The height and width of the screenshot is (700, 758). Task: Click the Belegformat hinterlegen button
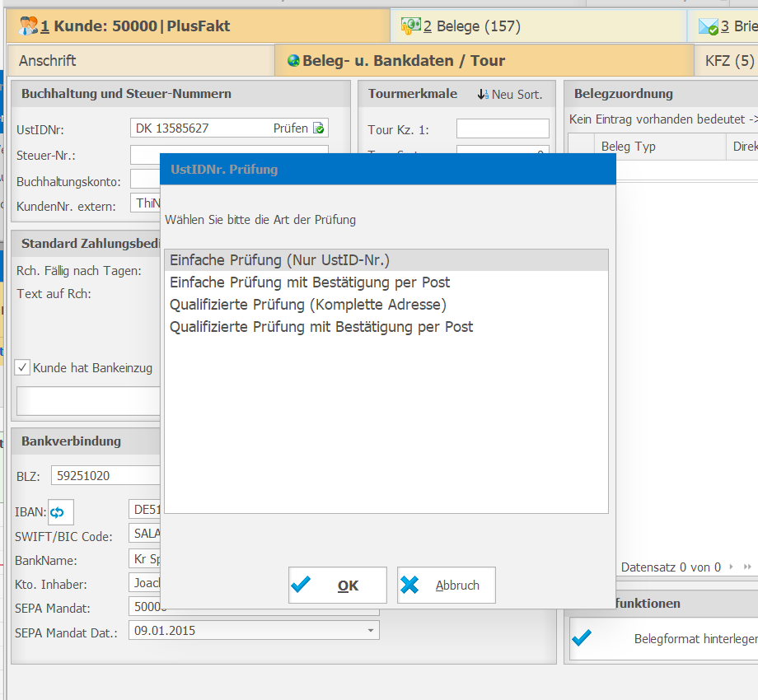664,639
